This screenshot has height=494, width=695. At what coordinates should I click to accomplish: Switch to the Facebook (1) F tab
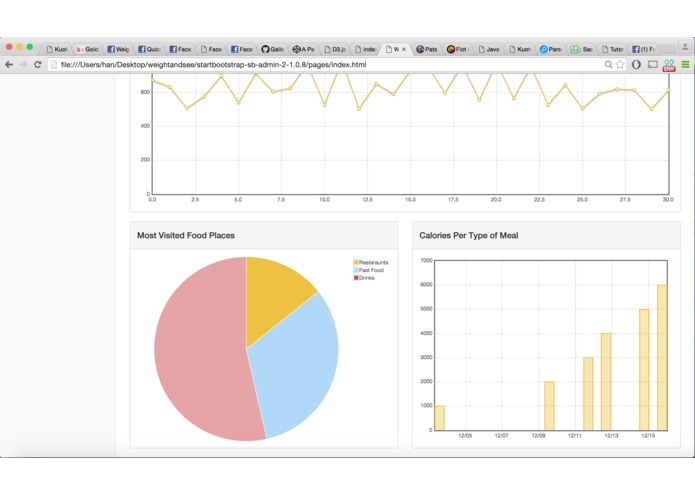pyautogui.click(x=643, y=49)
